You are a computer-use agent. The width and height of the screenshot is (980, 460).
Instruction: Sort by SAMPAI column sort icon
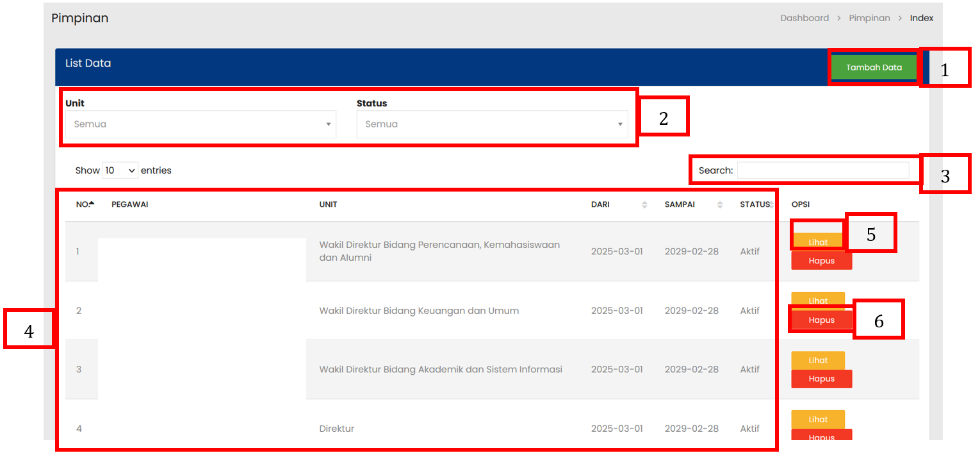(720, 205)
